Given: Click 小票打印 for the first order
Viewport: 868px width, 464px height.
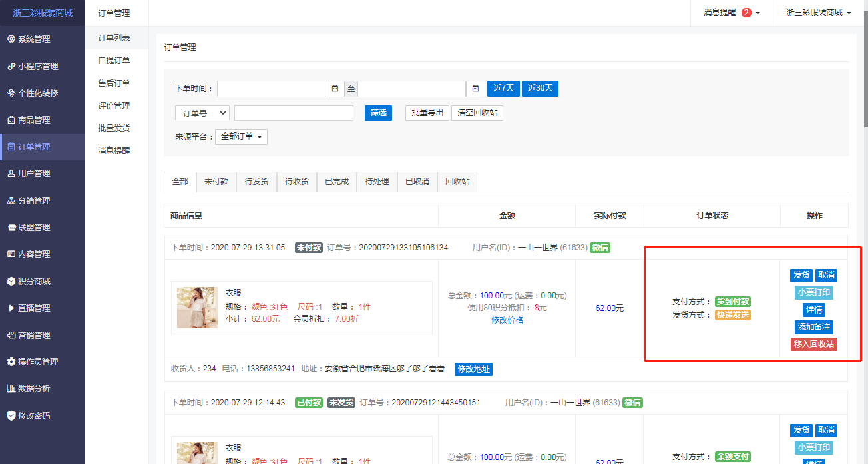Looking at the screenshot, I should coord(813,292).
